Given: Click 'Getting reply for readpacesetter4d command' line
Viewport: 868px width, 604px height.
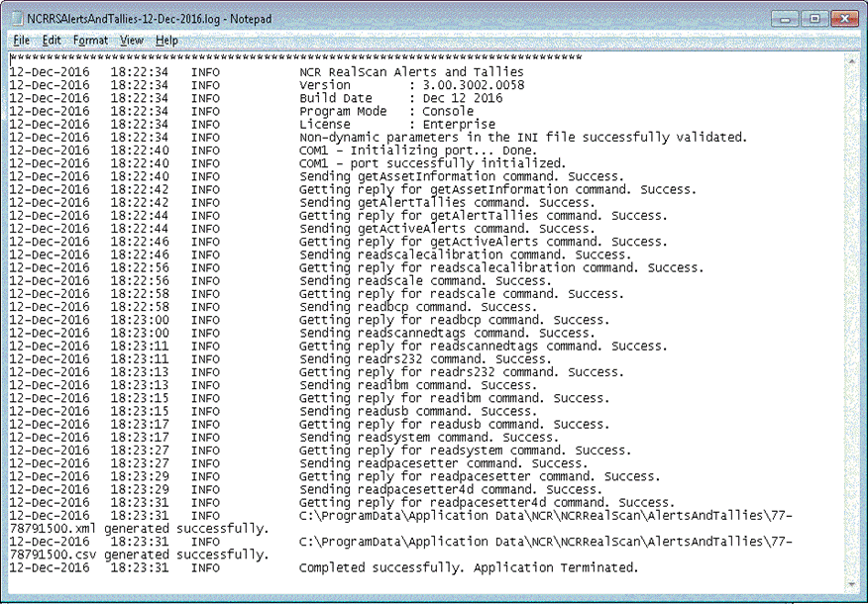Looking at the screenshot, I should pyautogui.click(x=488, y=503).
